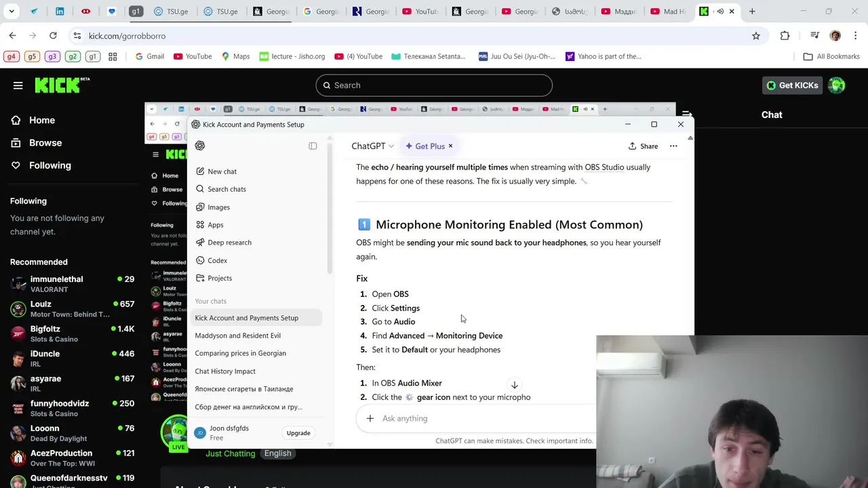The height and width of the screenshot is (488, 868).
Task: Open the ChatGPT model selector dropdown
Action: click(x=372, y=146)
